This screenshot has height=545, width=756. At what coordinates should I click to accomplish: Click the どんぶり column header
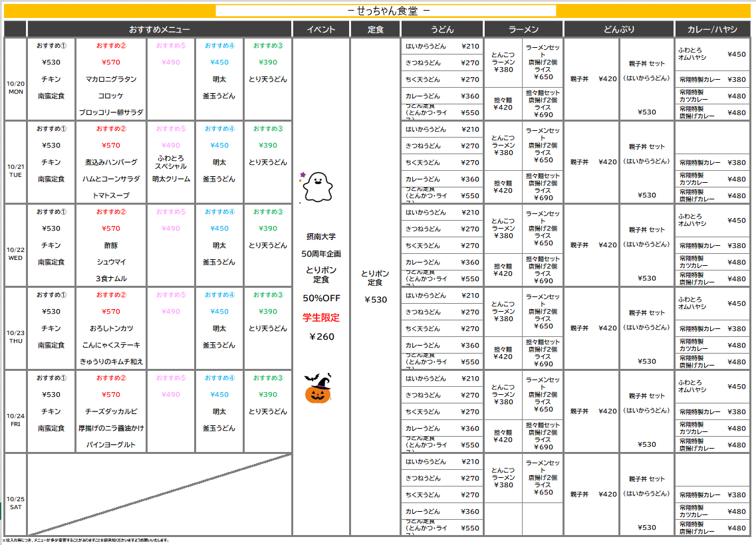point(619,29)
